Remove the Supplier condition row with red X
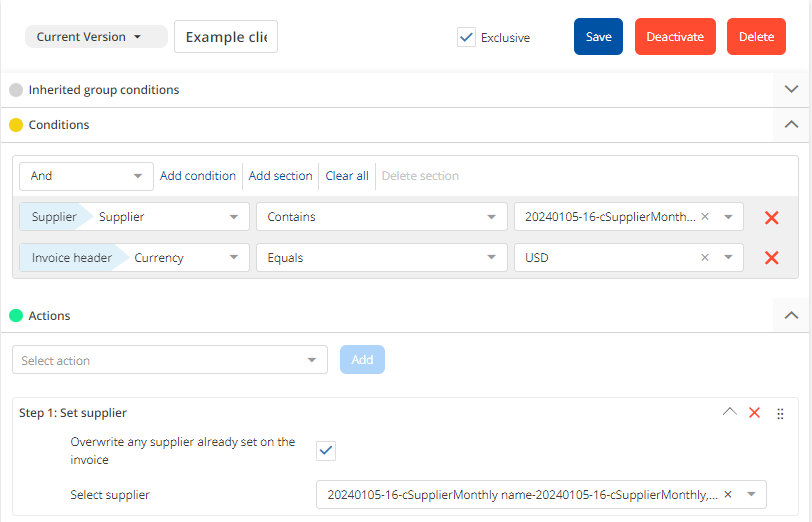Screen dimensions: 812x522 coord(771,218)
